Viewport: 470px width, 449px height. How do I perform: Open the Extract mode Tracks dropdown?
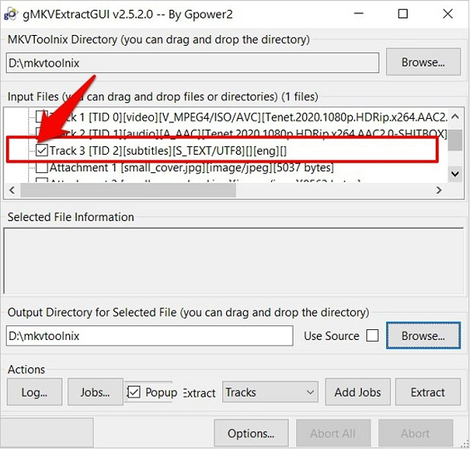(x=270, y=392)
